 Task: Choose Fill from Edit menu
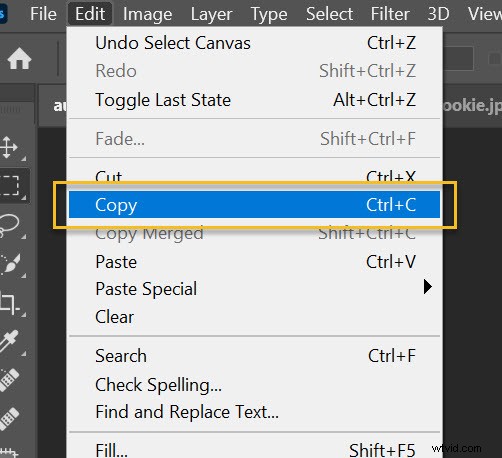coord(255,449)
